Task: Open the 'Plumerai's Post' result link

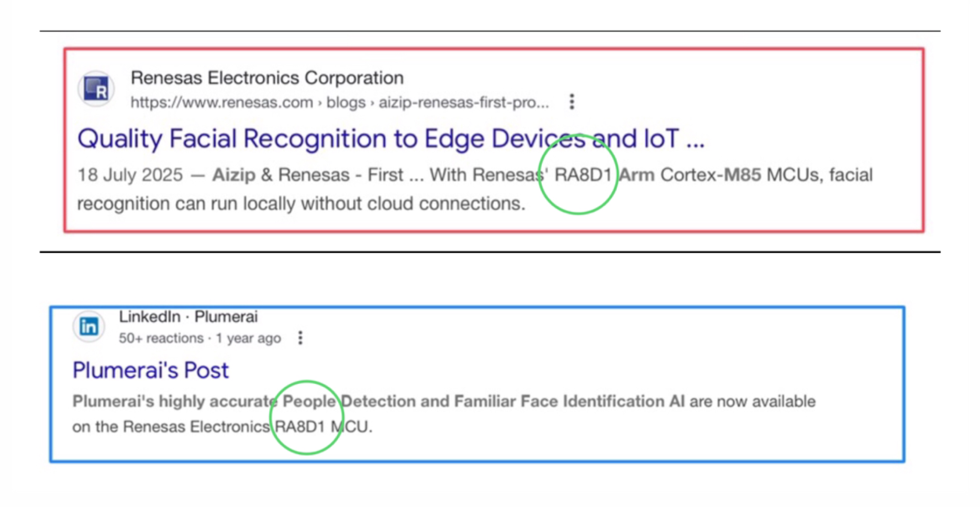Action: pyautogui.click(x=151, y=370)
